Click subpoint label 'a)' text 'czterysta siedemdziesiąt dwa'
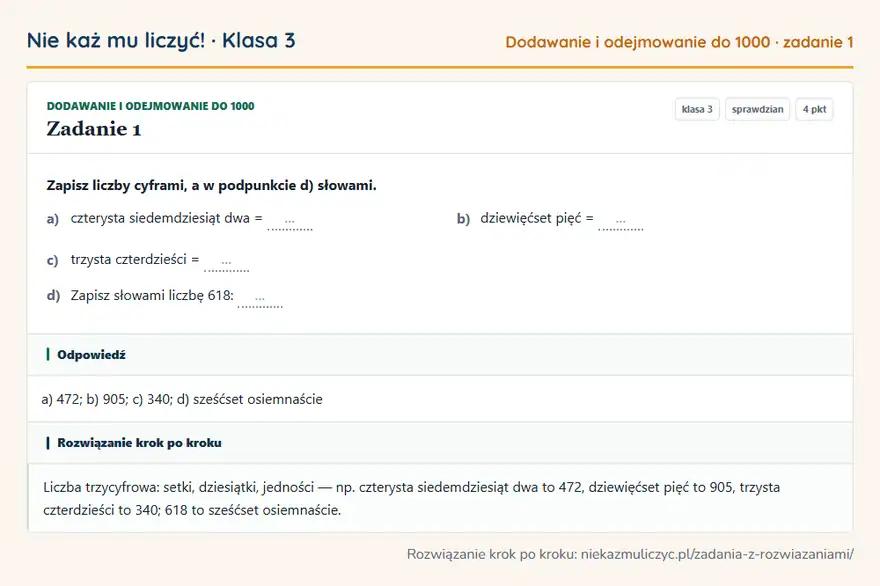Viewport: 880px width, 586px height. 160,218
